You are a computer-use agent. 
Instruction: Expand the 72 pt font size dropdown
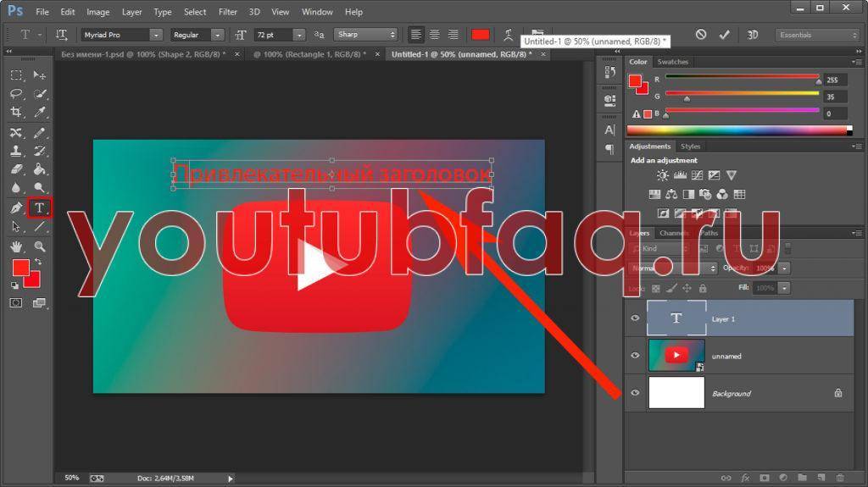(x=298, y=35)
